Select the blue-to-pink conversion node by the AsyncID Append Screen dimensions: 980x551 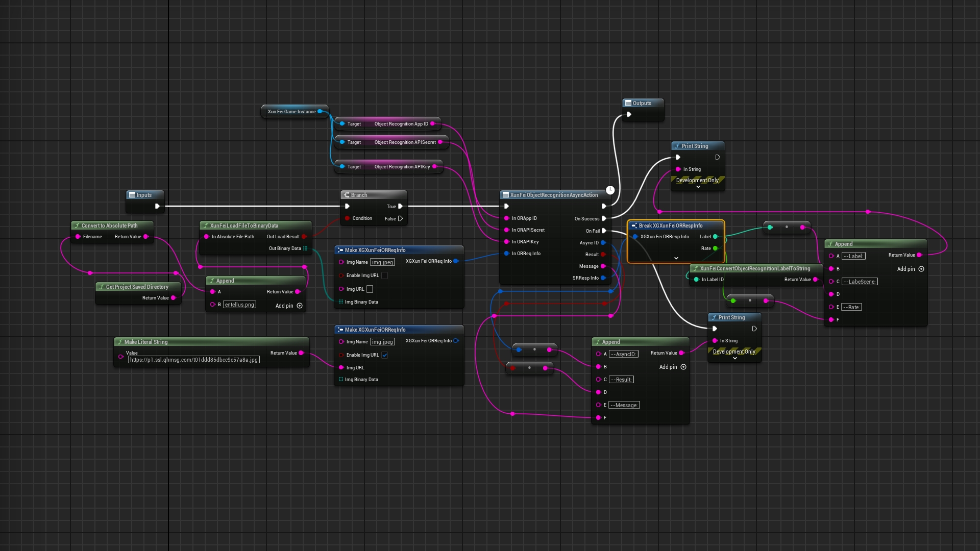pyautogui.click(x=534, y=349)
